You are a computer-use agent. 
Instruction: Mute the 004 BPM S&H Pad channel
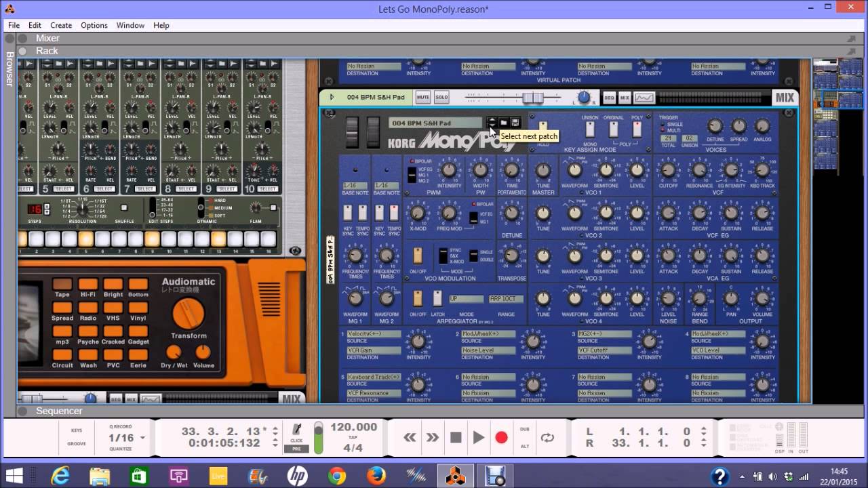pos(423,98)
